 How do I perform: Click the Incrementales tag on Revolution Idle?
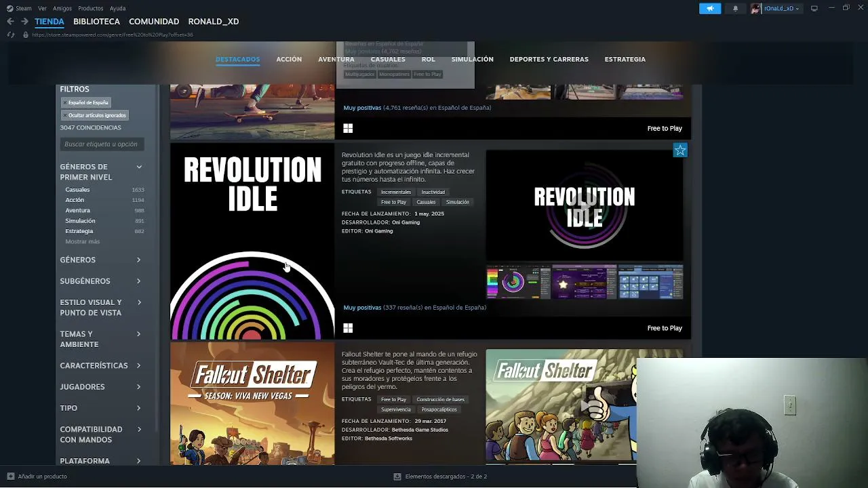tap(396, 192)
